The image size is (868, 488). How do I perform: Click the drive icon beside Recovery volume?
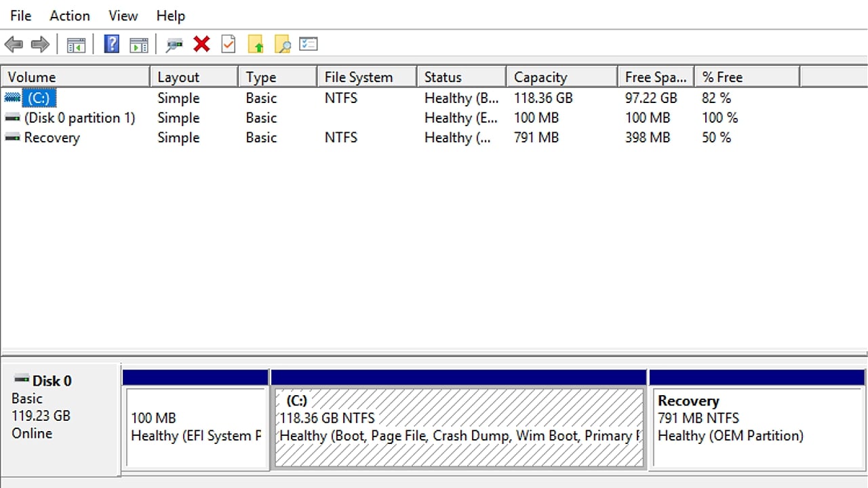12,138
